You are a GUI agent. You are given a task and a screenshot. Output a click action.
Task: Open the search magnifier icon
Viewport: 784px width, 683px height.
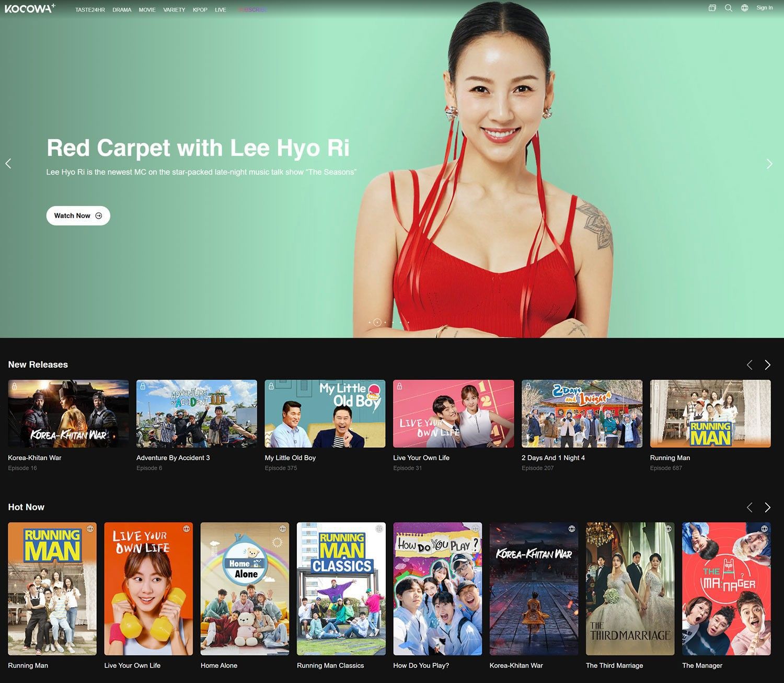click(x=728, y=8)
